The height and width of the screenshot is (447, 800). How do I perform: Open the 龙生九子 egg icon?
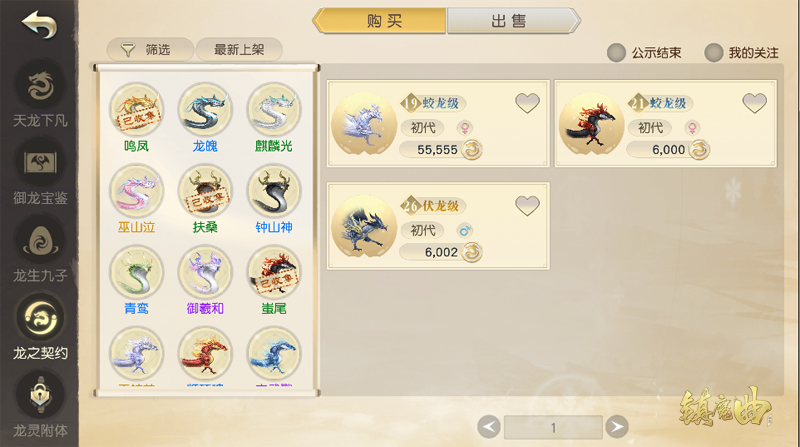click(x=40, y=240)
